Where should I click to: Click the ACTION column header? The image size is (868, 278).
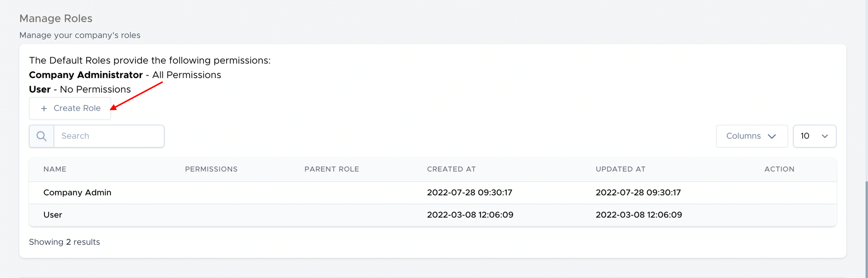coord(779,169)
